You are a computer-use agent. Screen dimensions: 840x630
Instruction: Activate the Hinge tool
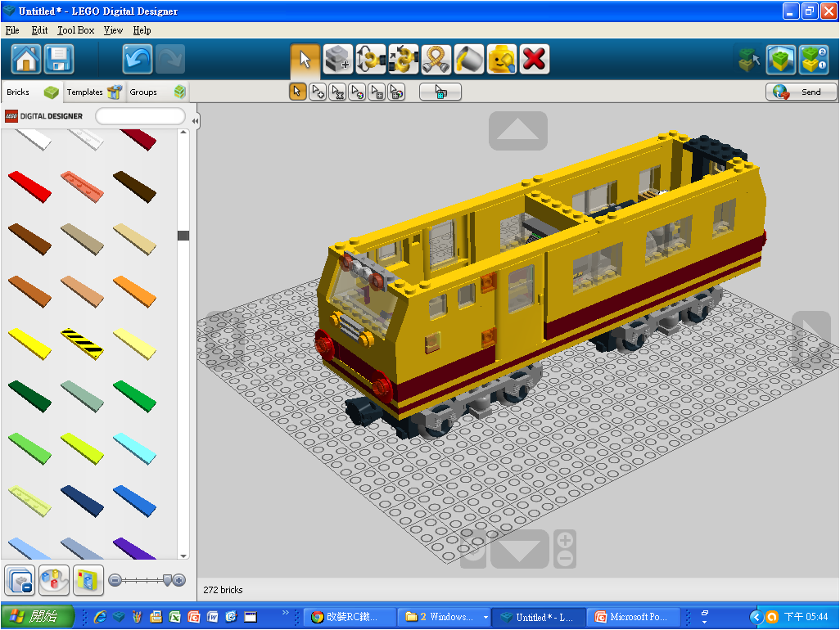point(371,59)
